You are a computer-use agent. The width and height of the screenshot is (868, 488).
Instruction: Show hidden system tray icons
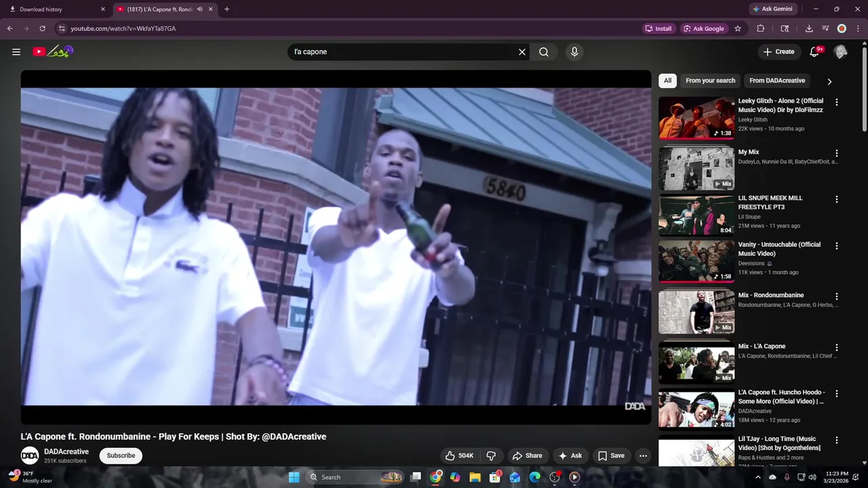[x=758, y=477]
